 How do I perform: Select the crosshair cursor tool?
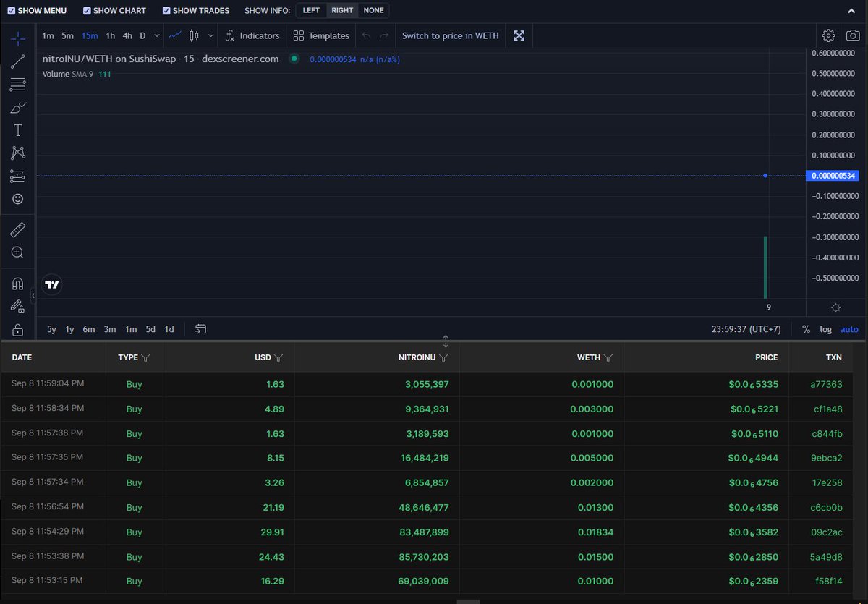click(18, 38)
